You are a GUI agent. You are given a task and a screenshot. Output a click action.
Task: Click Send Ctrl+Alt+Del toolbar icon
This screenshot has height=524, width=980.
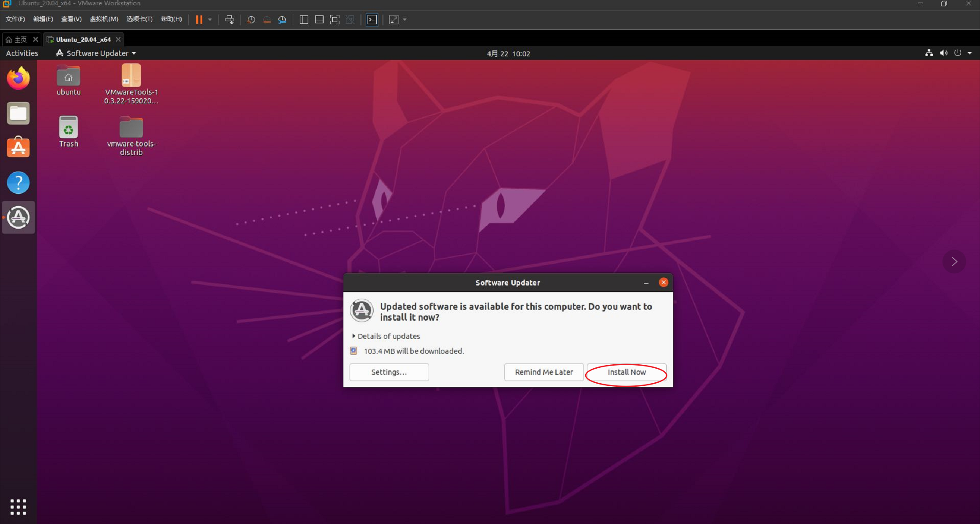point(230,19)
